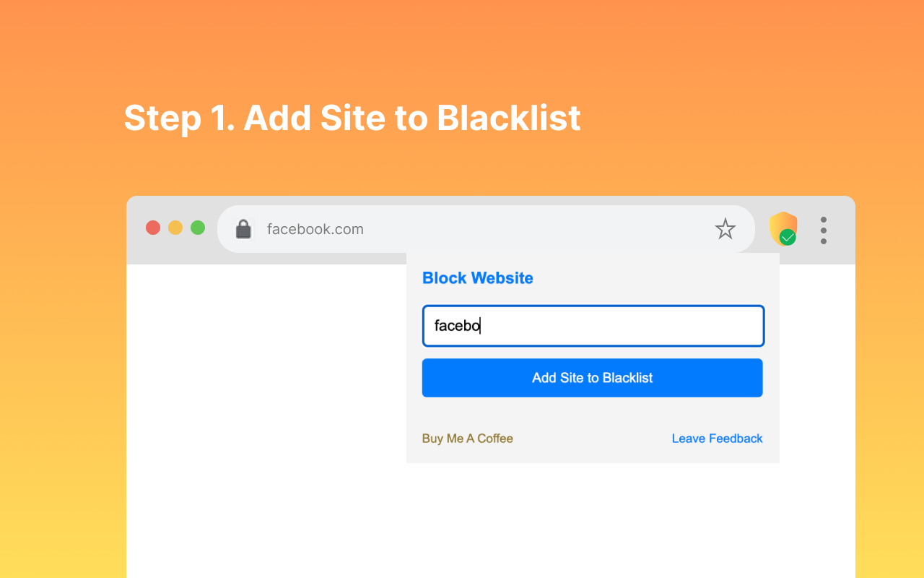Click the bookmark star in the address bar
The height and width of the screenshot is (578, 924).
(x=725, y=229)
